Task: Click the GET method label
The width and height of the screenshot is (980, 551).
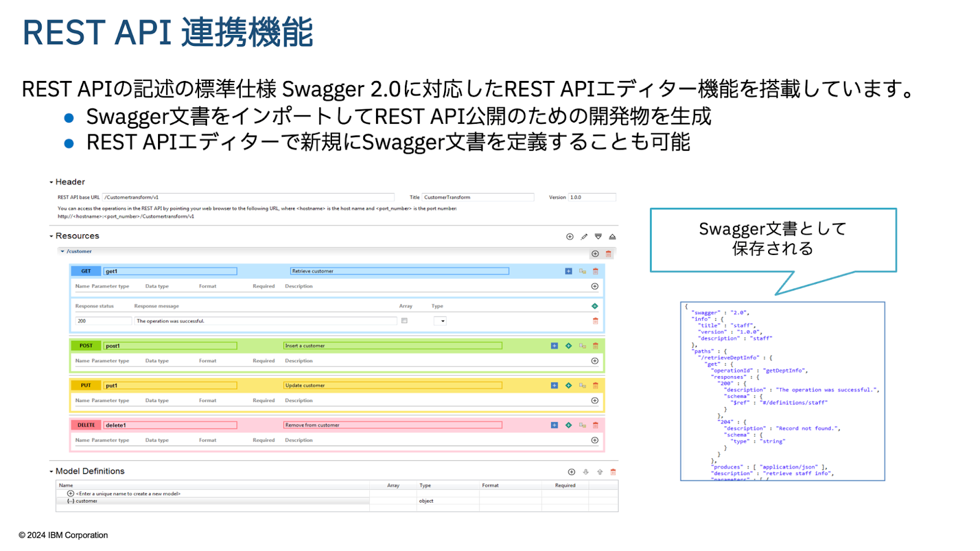Action: [86, 271]
